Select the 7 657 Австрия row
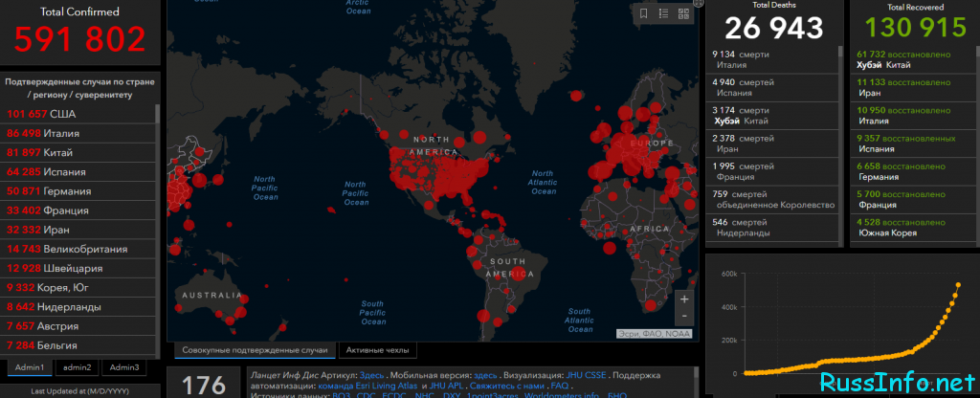 point(78,326)
